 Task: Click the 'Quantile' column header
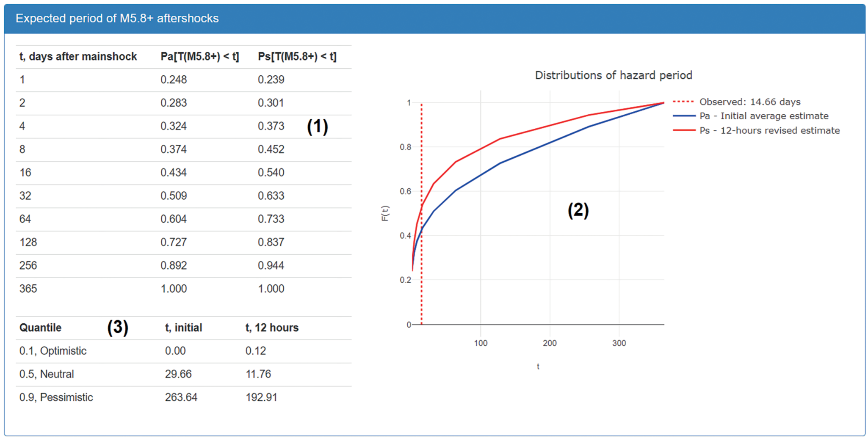[40, 328]
